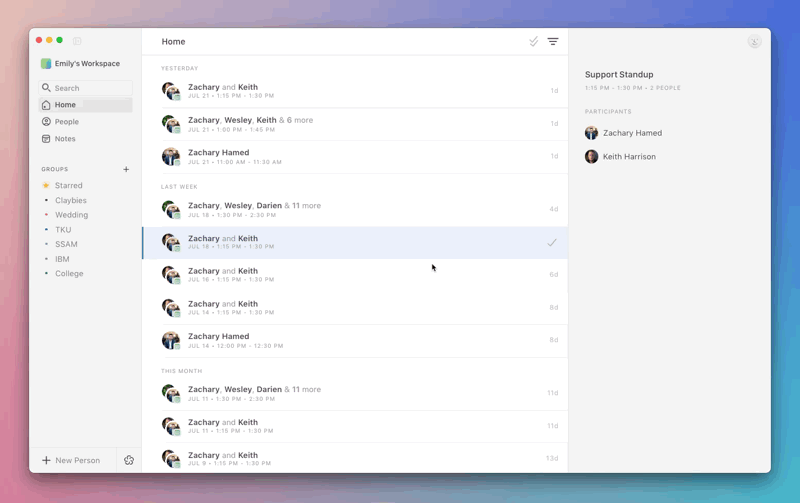Open the Emily's Workspace switcher

click(x=81, y=64)
